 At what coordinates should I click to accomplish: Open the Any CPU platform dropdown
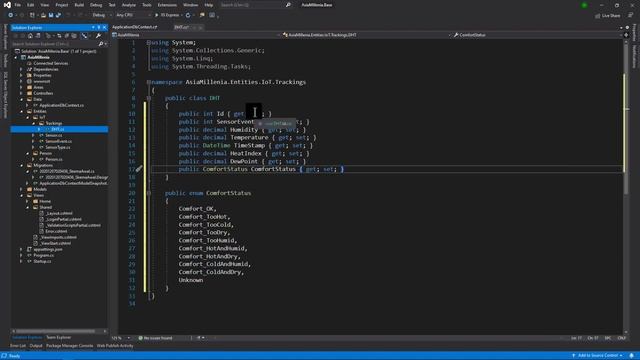click(x=133, y=15)
